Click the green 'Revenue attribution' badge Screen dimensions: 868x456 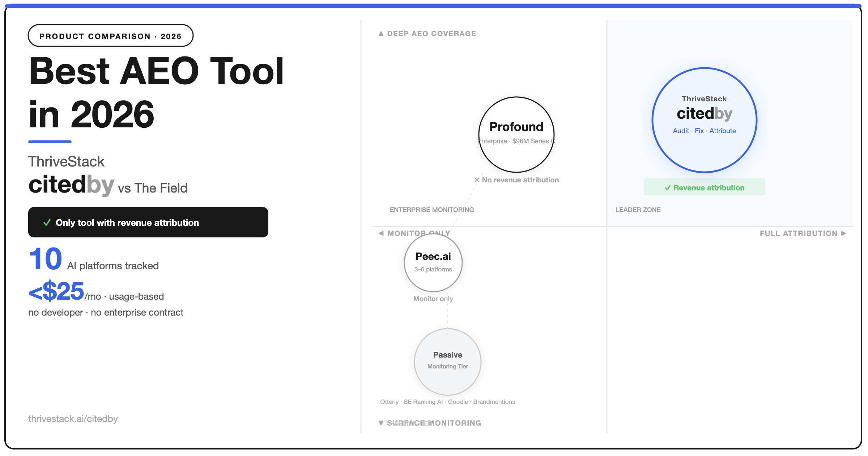tap(705, 187)
